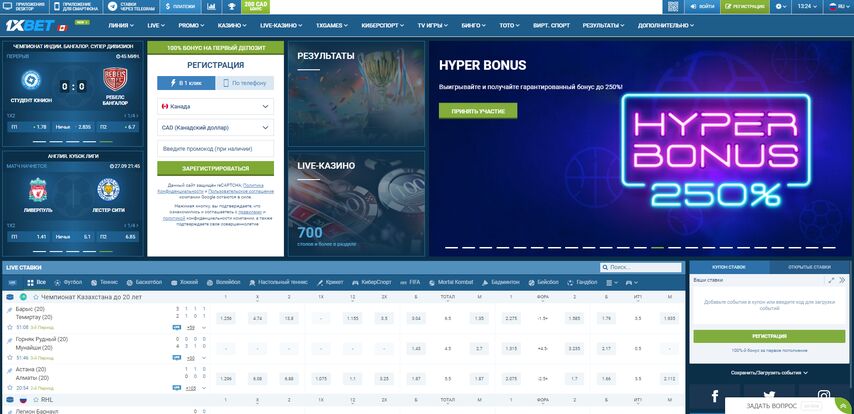This screenshot has height=414, width=854.
Task: Click the top Регистрация button
Action: pyautogui.click(x=745, y=7)
